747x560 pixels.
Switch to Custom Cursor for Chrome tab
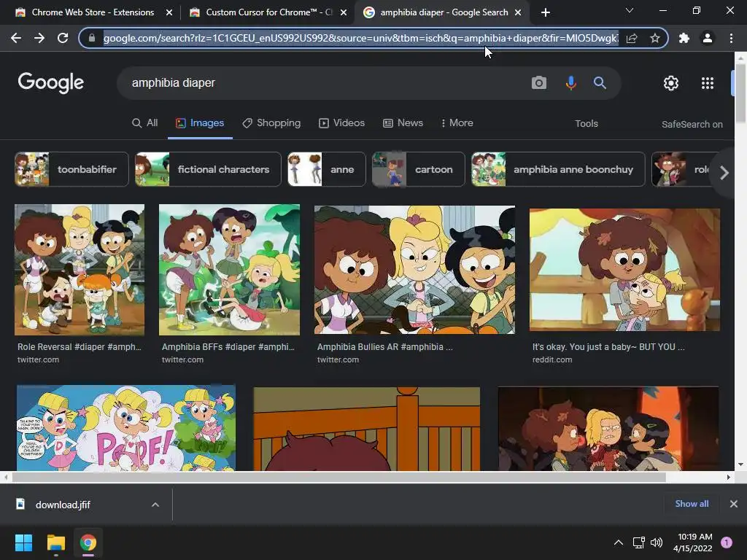268,12
